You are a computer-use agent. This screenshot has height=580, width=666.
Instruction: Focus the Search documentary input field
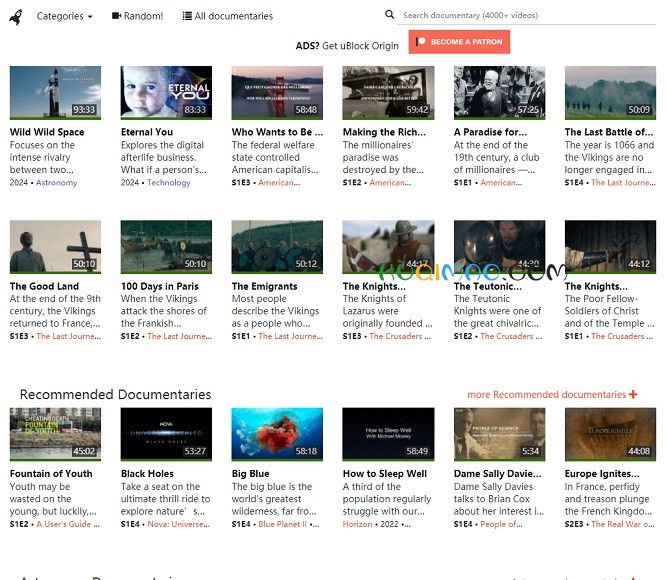click(x=526, y=15)
